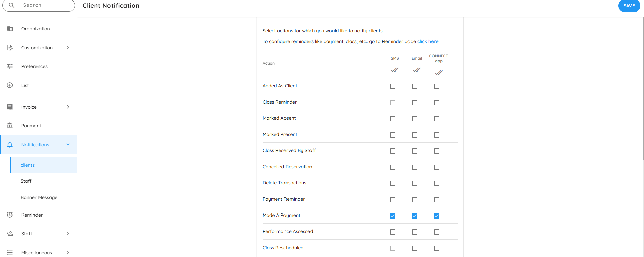Viewport: 644px width, 257px height.
Task: Enable SMS for Added As Client
Action: (x=393, y=86)
